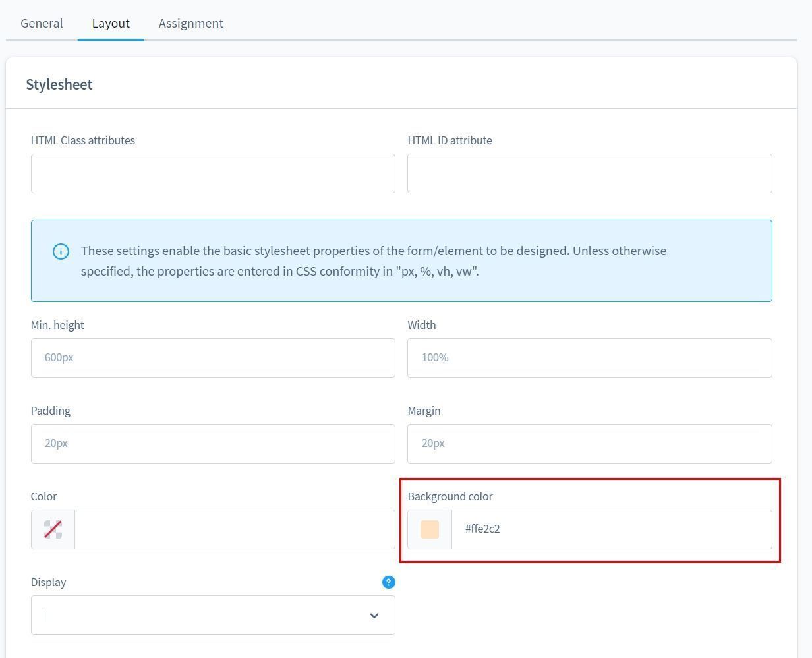This screenshot has height=658, width=812.
Task: Focus the HTML Class attributes field
Action: [x=213, y=173]
